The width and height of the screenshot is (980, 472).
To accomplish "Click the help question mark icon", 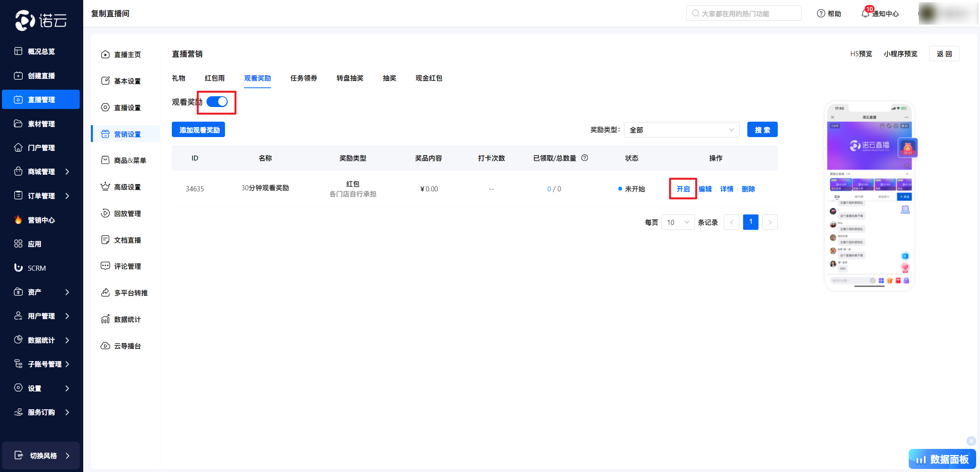I will [x=821, y=13].
